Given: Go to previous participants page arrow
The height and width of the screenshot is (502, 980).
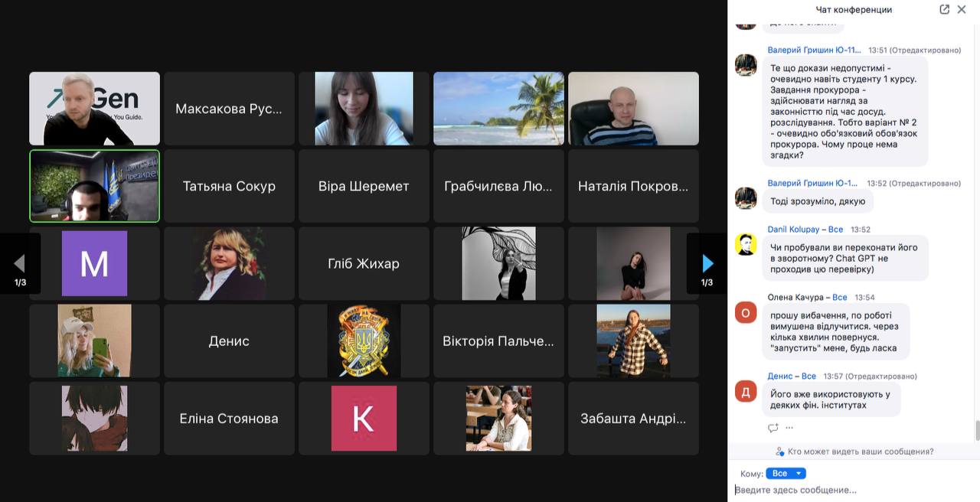Looking at the screenshot, I should pyautogui.click(x=20, y=264).
